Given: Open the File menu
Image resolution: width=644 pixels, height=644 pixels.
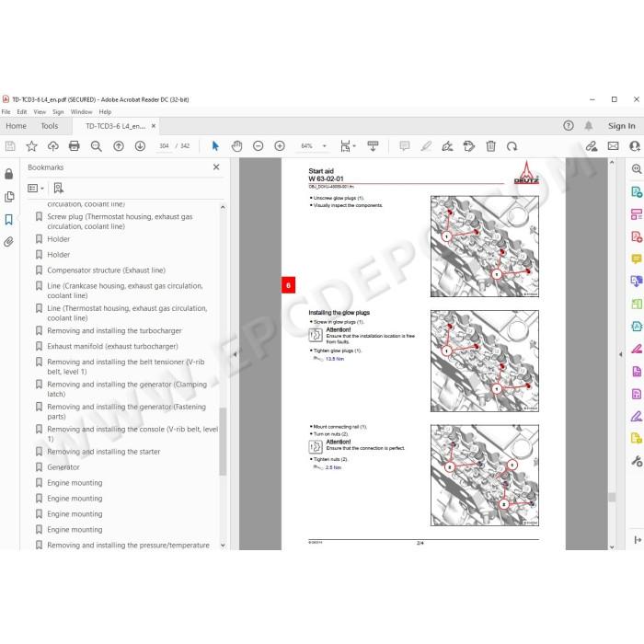Looking at the screenshot, I should tap(6, 111).
